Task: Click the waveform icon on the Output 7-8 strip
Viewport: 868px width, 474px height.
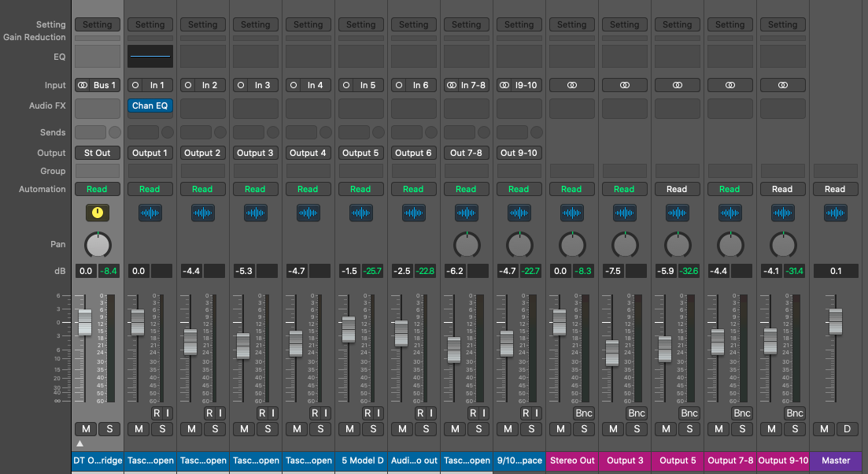Action: click(x=729, y=213)
